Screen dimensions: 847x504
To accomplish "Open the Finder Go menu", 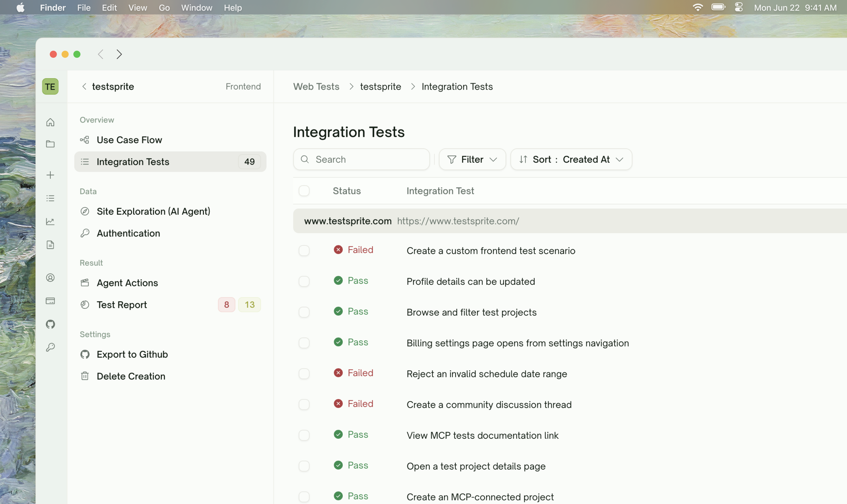I will point(164,7).
